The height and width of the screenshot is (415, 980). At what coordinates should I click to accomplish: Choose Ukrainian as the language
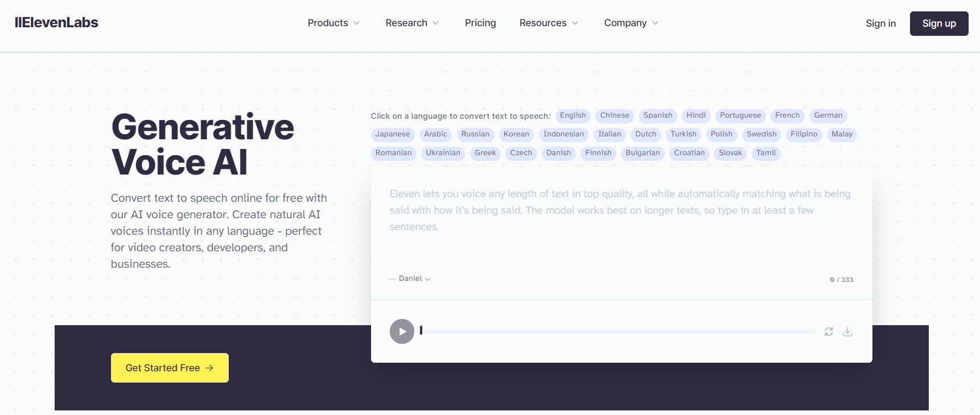pyautogui.click(x=443, y=153)
